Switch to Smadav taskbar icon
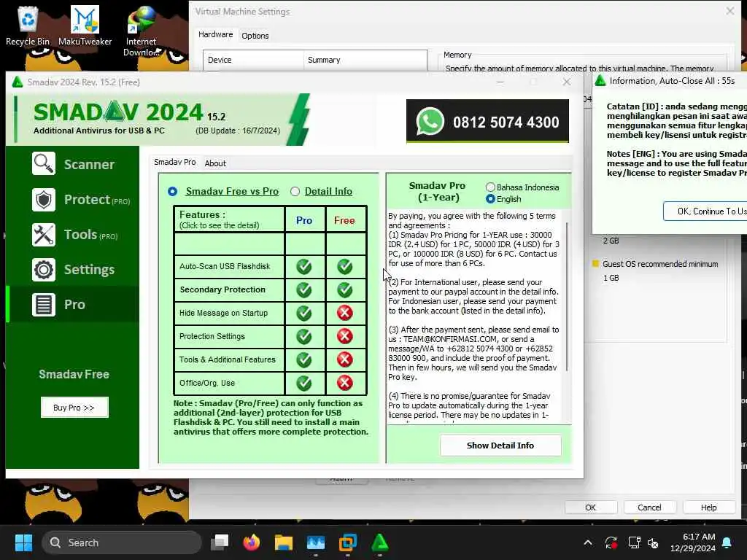 point(379,542)
